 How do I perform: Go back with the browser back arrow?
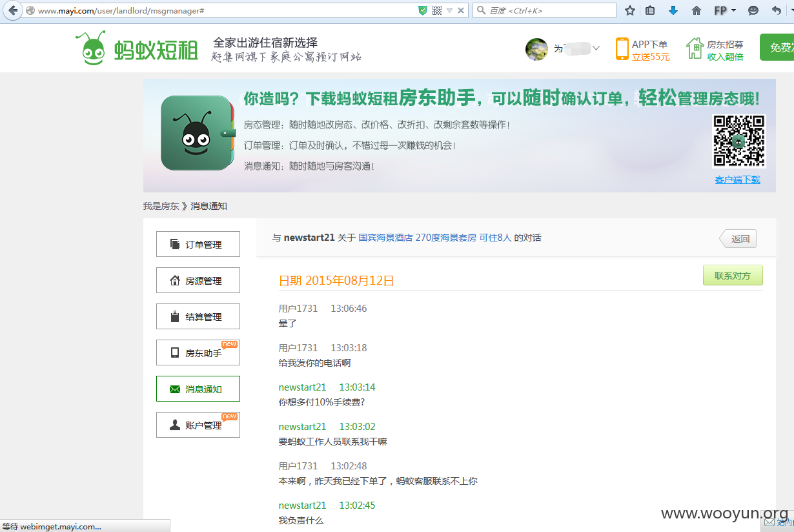tap(13, 10)
